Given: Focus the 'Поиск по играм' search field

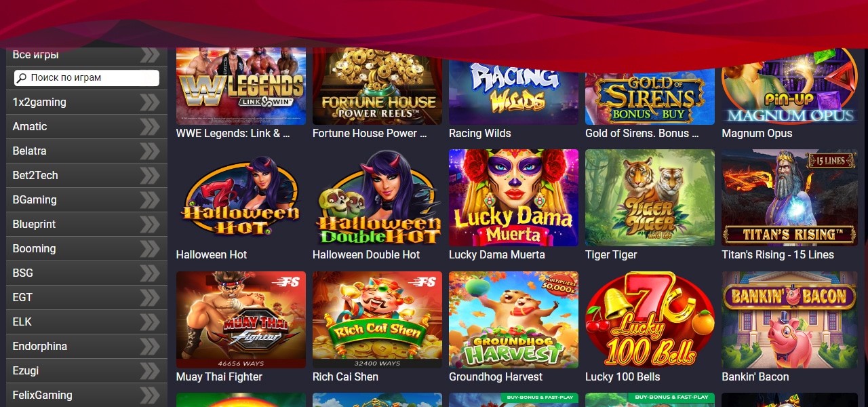Looking at the screenshot, I should coord(87,78).
